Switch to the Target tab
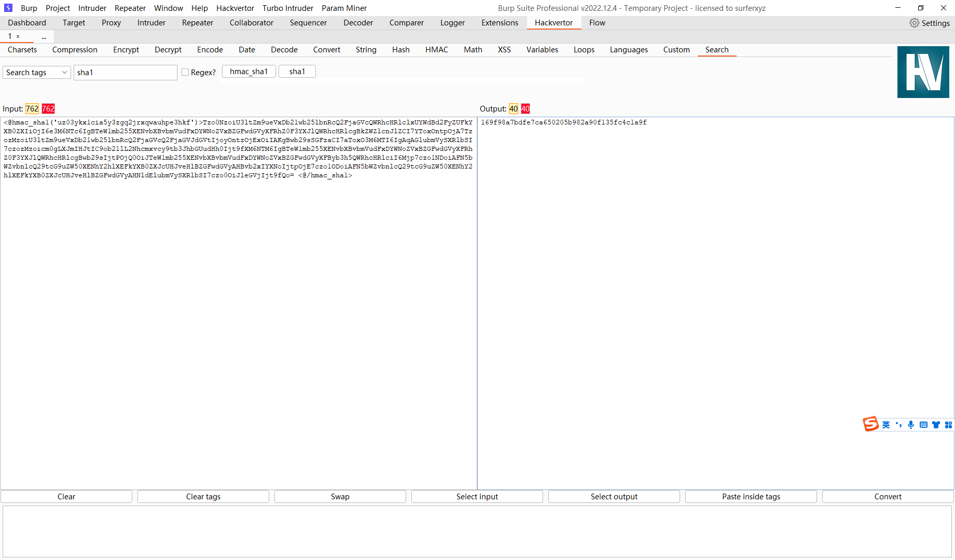This screenshot has width=955, height=560. point(74,23)
